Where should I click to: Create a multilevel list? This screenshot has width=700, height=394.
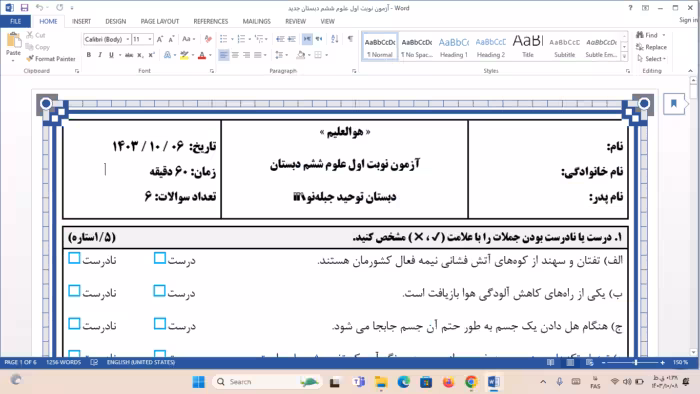[x=259, y=39]
